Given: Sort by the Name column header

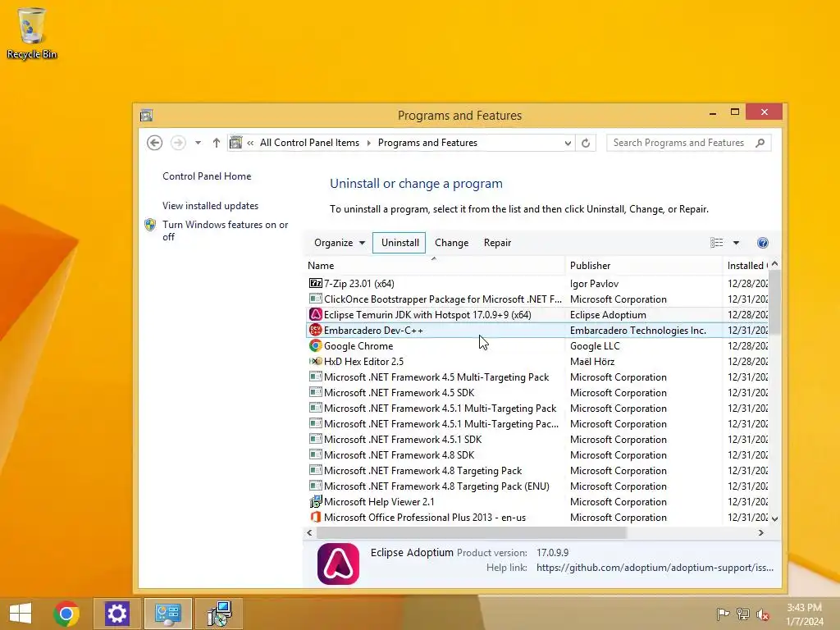Looking at the screenshot, I should pos(434,266).
